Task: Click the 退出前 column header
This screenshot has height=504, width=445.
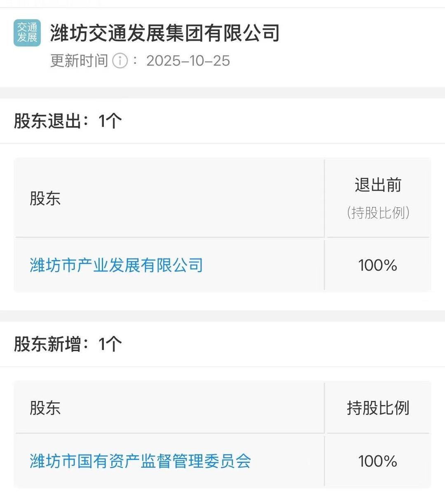Action: (378, 185)
